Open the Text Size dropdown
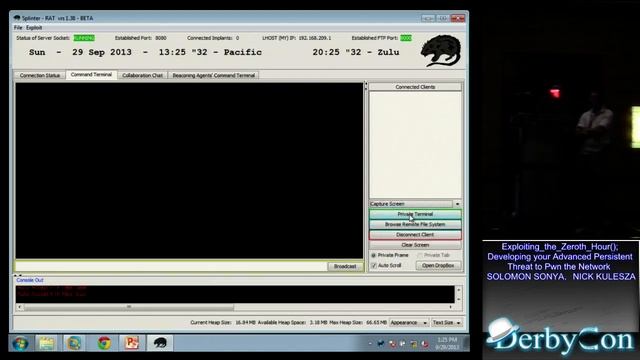This screenshot has width=640, height=360. 447,322
